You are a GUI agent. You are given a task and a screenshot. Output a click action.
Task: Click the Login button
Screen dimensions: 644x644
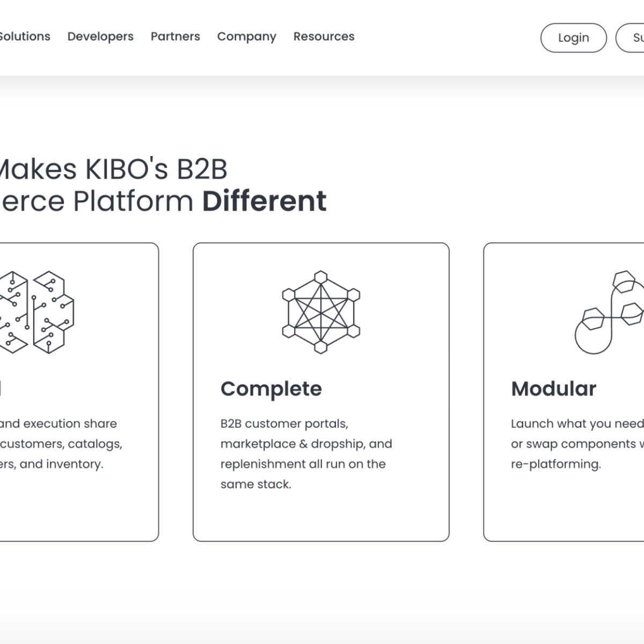pos(574,38)
